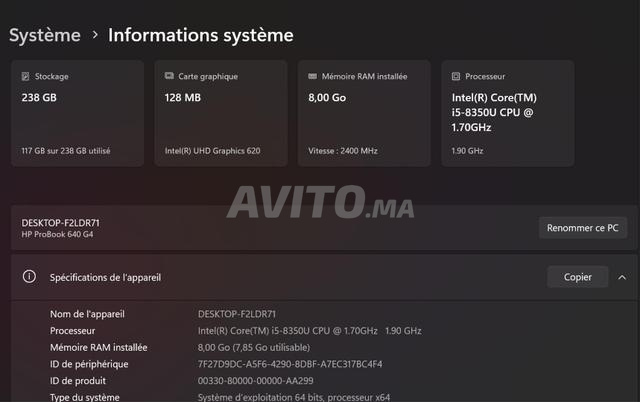Image resolution: width=640 pixels, height=402 pixels.
Task: Select the 128 MB graphics memory value
Action: (x=182, y=98)
